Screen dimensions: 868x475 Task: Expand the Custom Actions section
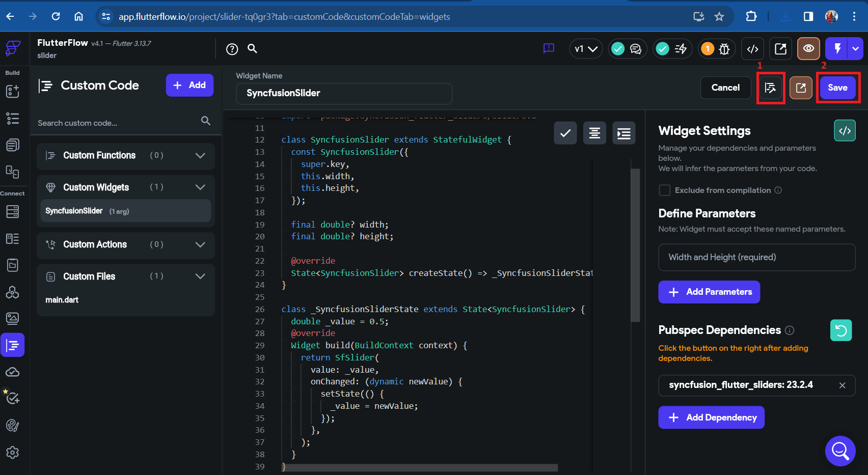[200, 244]
